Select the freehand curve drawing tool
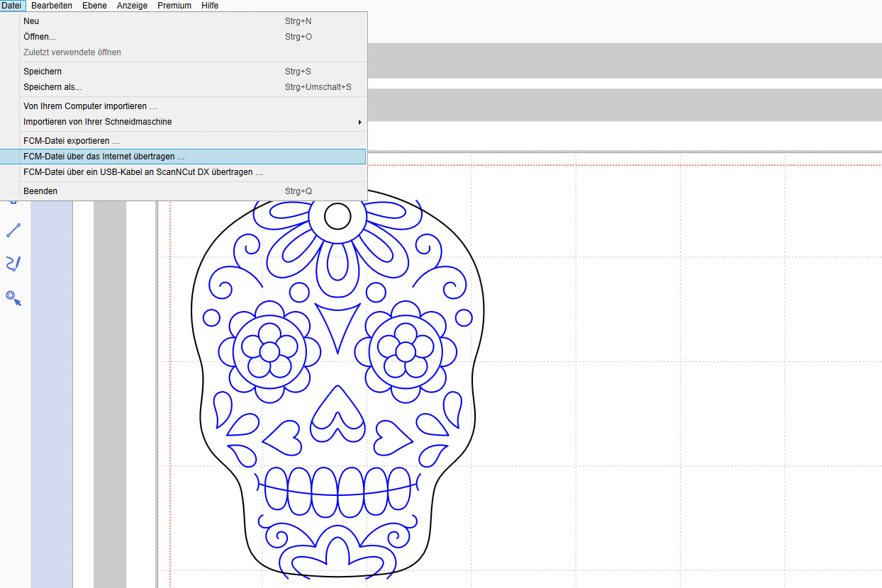Viewport: 882px width, 588px height. [13, 264]
